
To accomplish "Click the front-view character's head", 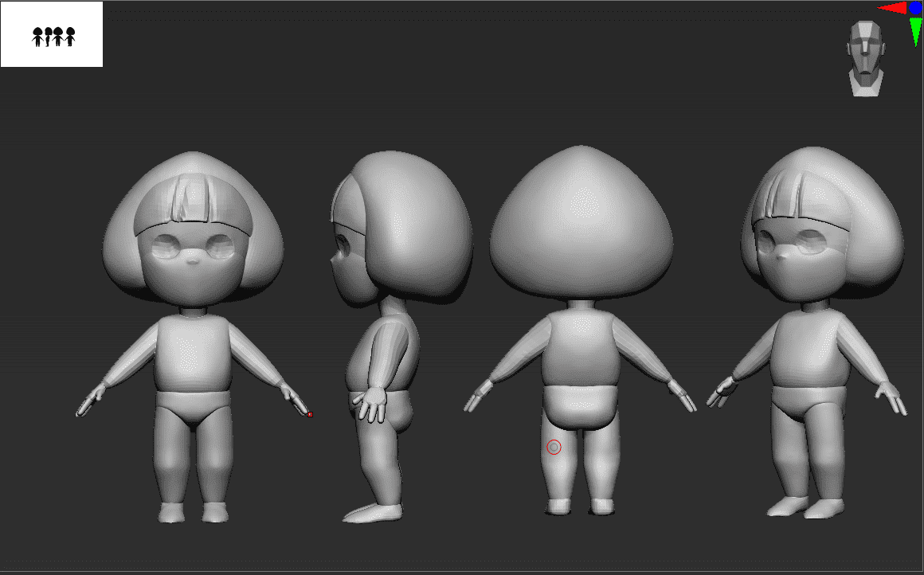I will tap(194, 229).
